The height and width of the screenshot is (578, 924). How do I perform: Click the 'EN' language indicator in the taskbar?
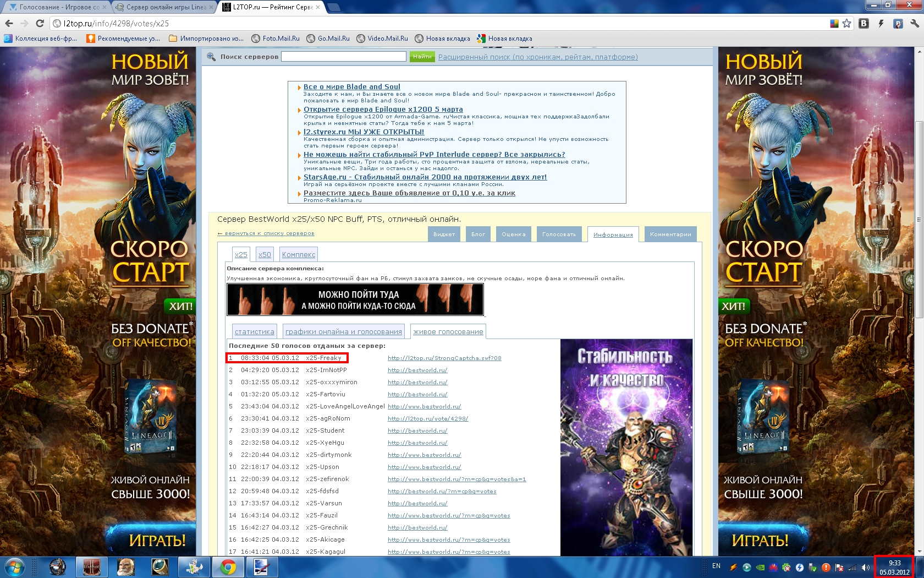(x=716, y=566)
